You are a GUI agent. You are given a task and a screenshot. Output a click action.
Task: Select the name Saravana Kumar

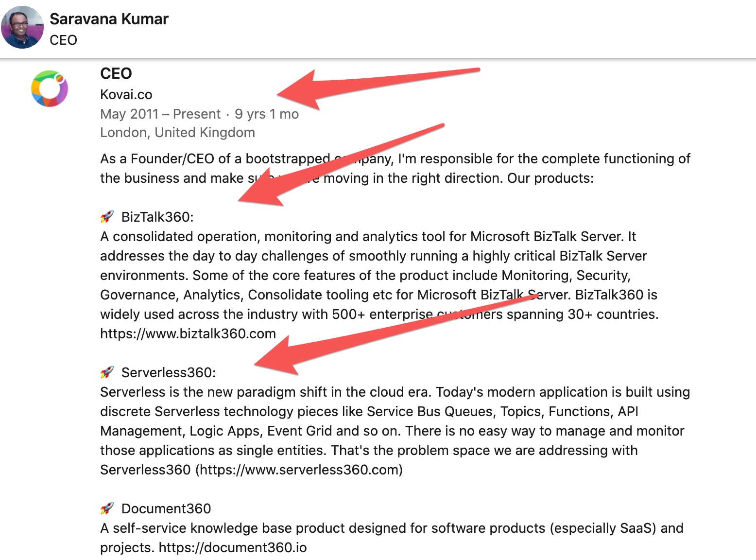tap(109, 19)
